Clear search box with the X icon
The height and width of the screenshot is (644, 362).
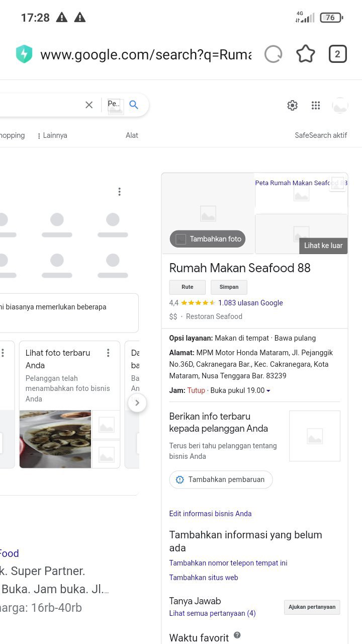click(89, 105)
